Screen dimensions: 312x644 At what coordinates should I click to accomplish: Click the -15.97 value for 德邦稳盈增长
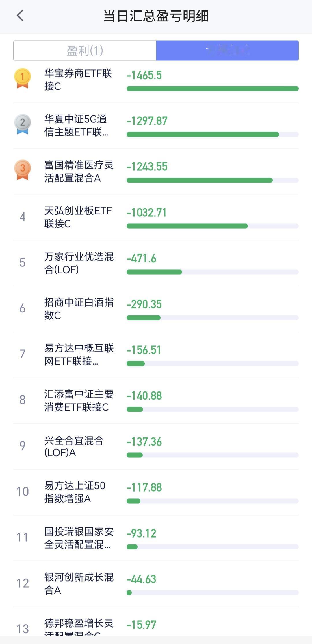pyautogui.click(x=141, y=625)
